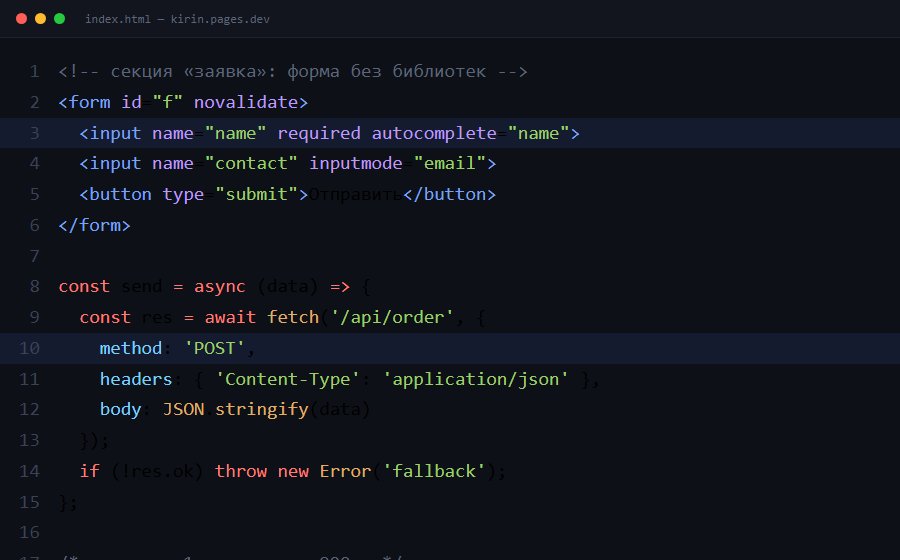900x560 pixels.
Task: Minimize the window with the yellow button
Action: point(40,18)
